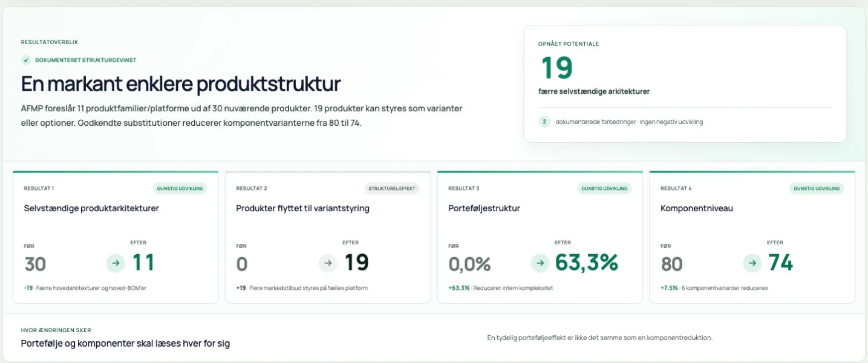Click the "Komponentniveau" title
Viewport: 868px width, 363px height.
(x=696, y=208)
